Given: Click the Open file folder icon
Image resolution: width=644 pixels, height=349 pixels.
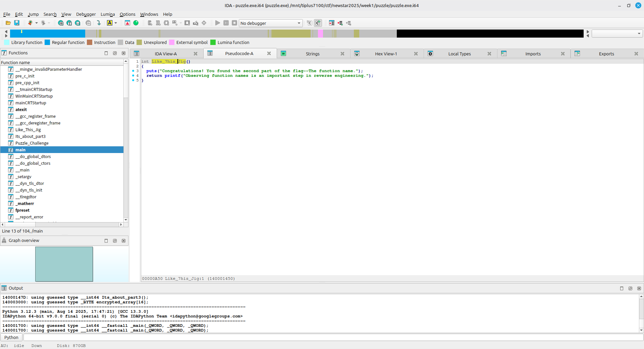Looking at the screenshot, I should [8, 23].
